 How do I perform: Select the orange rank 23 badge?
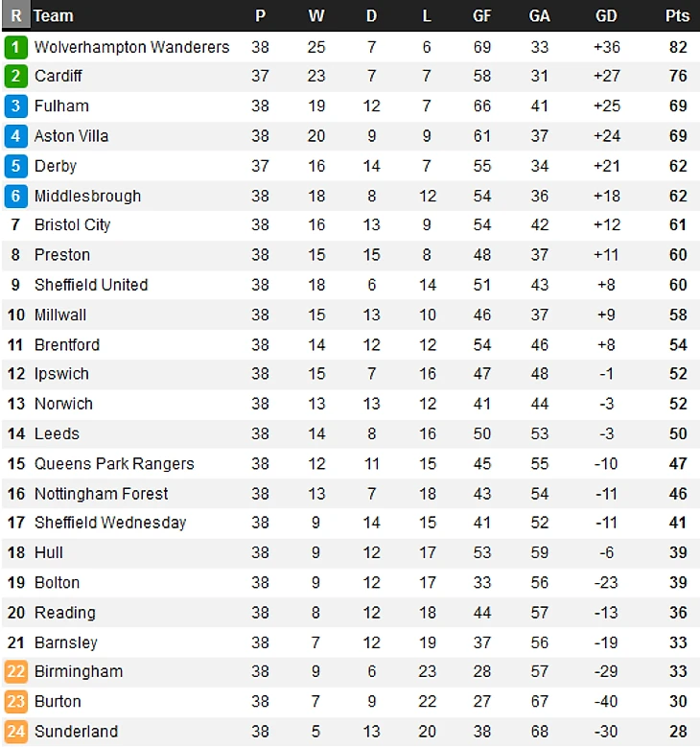click(15, 701)
